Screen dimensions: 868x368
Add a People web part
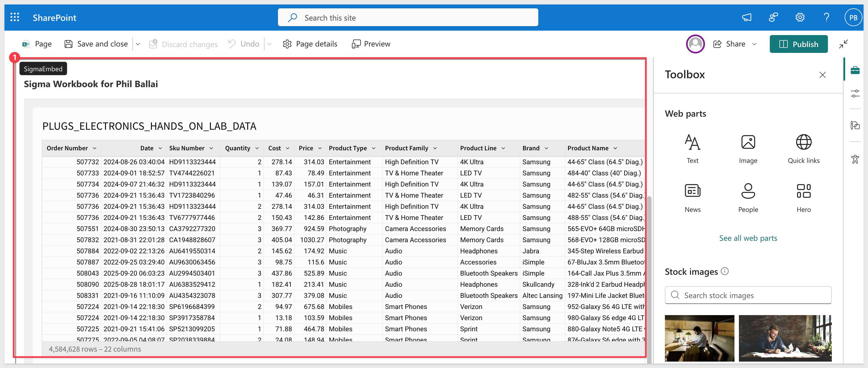748,198
